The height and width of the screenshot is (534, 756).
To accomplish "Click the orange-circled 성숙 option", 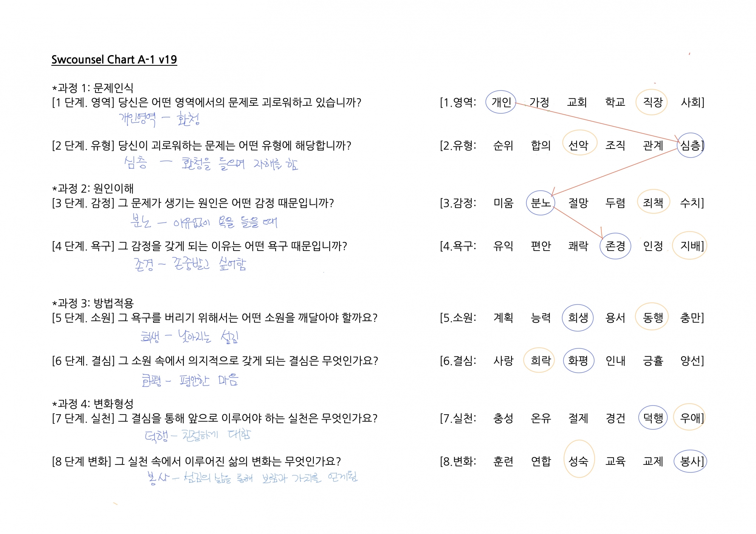I will 578,461.
